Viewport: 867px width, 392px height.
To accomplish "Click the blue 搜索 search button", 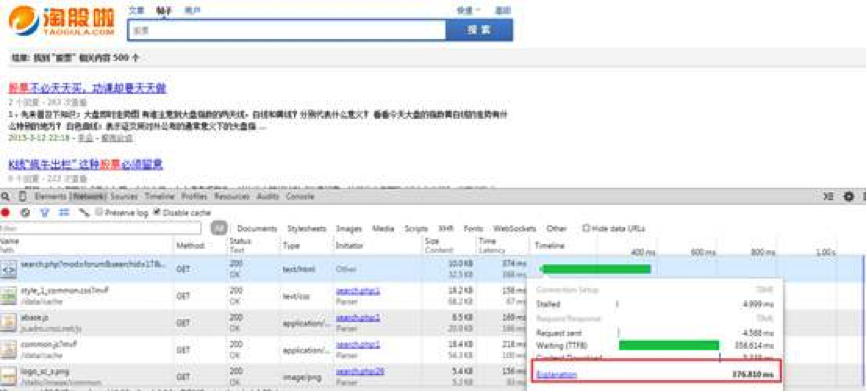I will (479, 30).
